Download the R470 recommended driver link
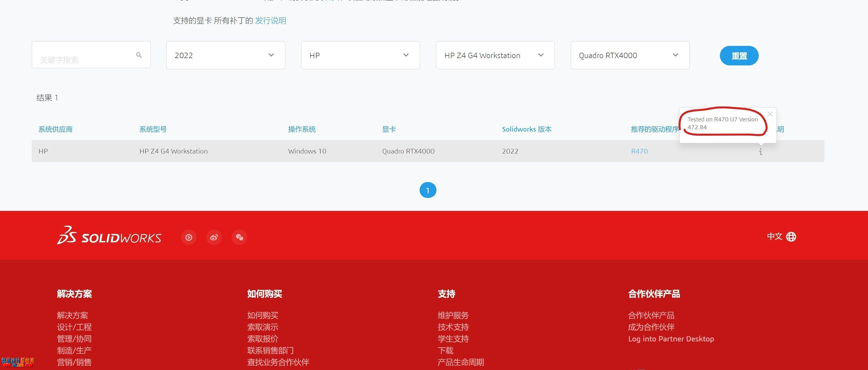Screen dimensions: 868x370 click(x=639, y=151)
